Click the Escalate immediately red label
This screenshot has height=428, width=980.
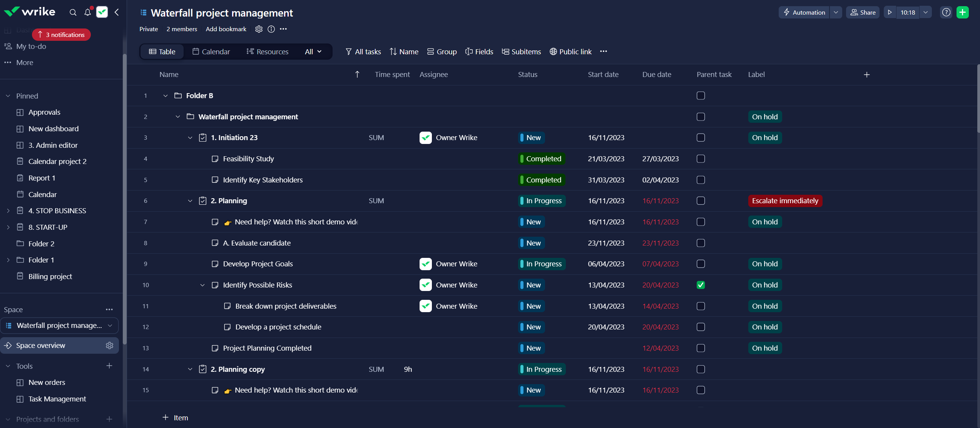pos(785,201)
